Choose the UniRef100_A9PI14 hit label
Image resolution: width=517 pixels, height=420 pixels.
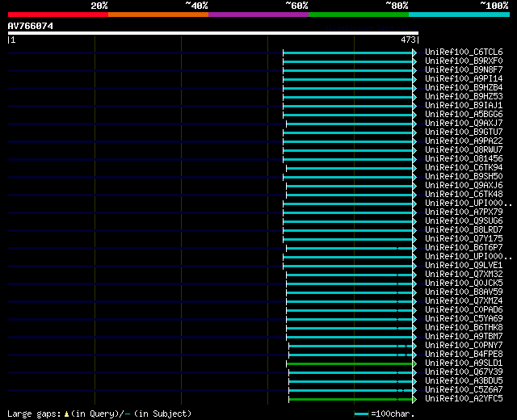pyautogui.click(x=464, y=79)
